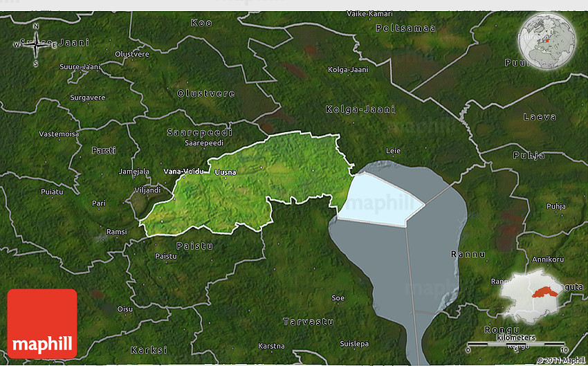Click the Leie village label
This screenshot has height=366, width=588.
[393, 150]
